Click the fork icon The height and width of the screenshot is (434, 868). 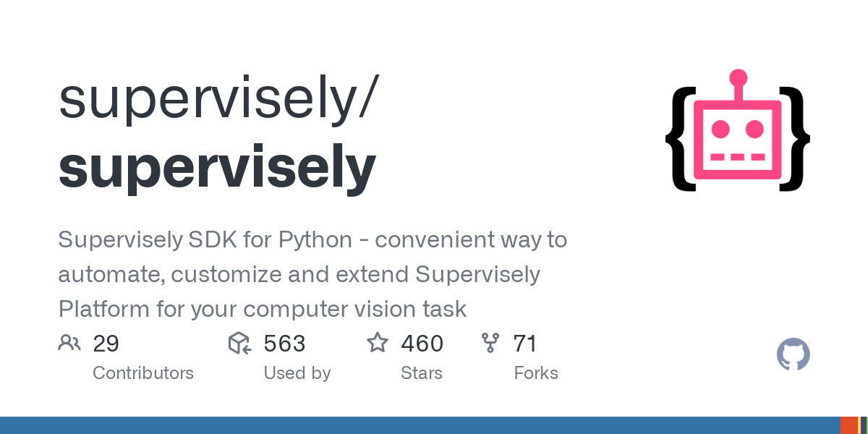point(490,343)
